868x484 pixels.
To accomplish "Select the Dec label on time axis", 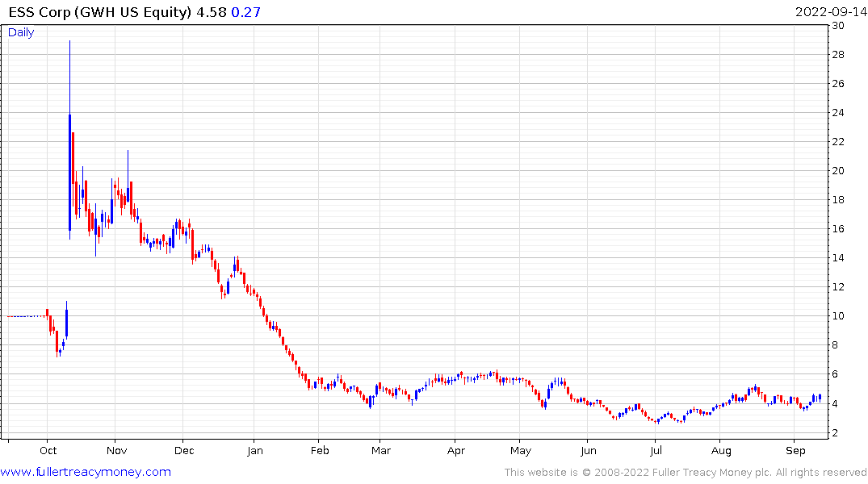I will click(x=184, y=451).
